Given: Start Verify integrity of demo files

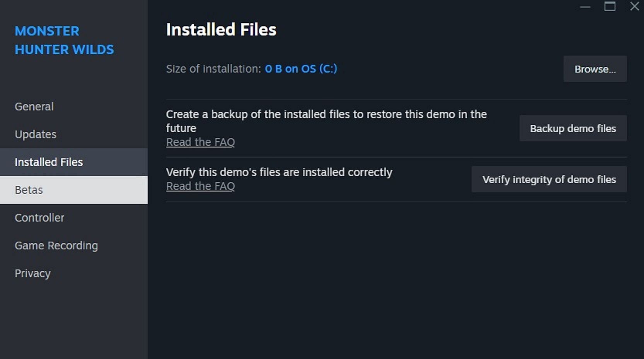Looking at the screenshot, I should pos(549,179).
